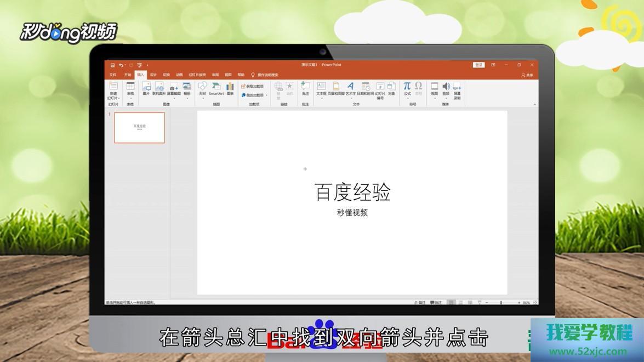
Task: Insert a new Comment (批注) from ribbon
Action: [305, 88]
